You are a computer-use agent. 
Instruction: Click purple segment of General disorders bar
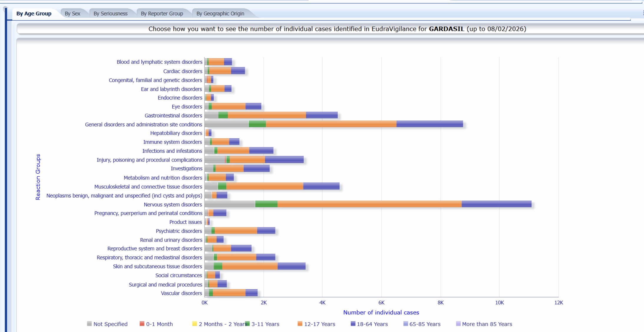[430, 124]
